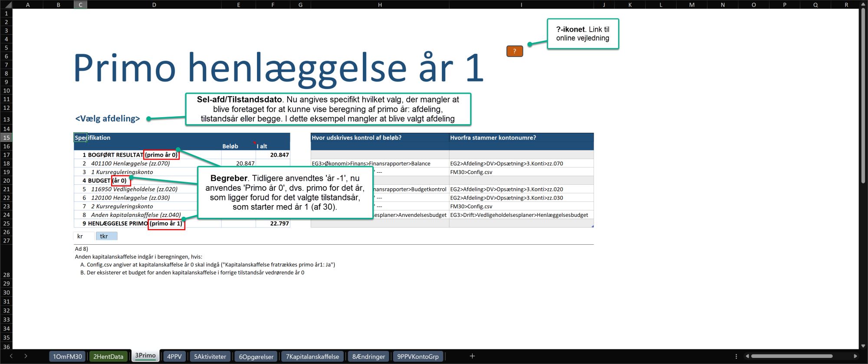The width and height of the screenshot is (868, 364).
Task: Switch to the 6Opgørelser sheet
Action: 256,356
